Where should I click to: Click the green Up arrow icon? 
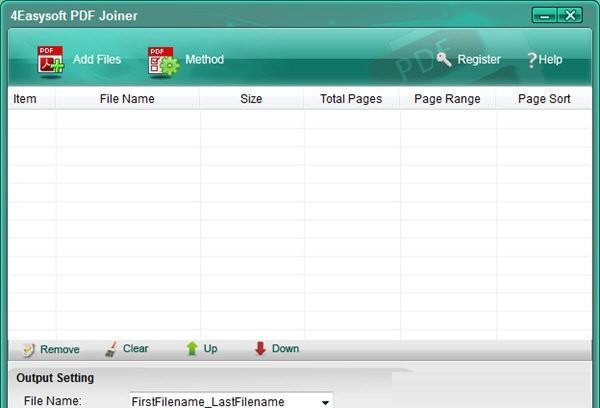pos(192,349)
